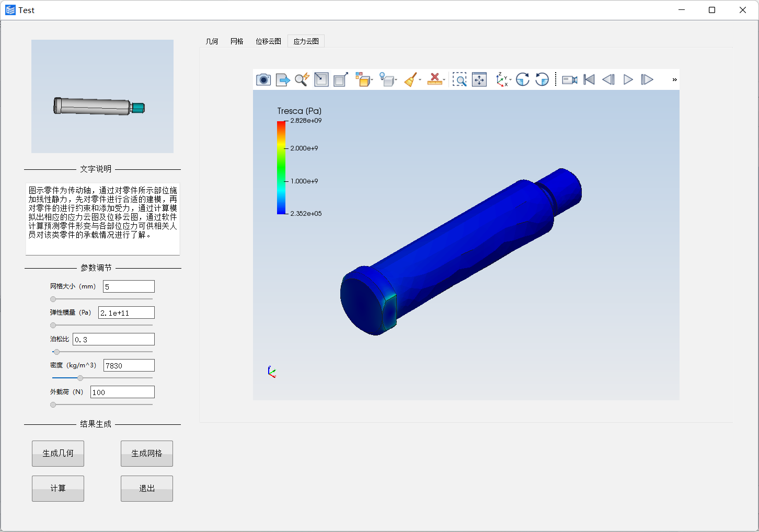Focus the 弹性模量 input showing 2.1e+11
Viewport: 759px width, 532px height.
126,313
